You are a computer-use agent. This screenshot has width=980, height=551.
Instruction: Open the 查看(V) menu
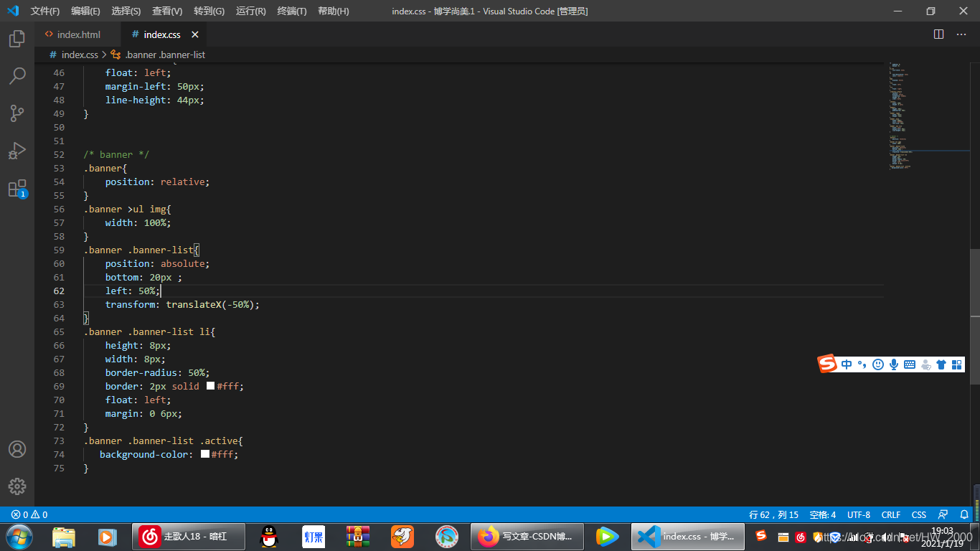coord(167,11)
